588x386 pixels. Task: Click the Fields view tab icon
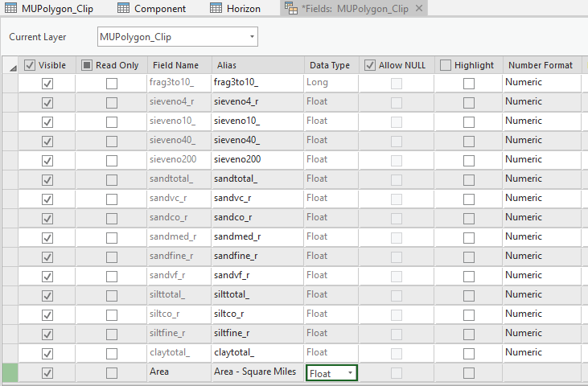click(x=290, y=8)
